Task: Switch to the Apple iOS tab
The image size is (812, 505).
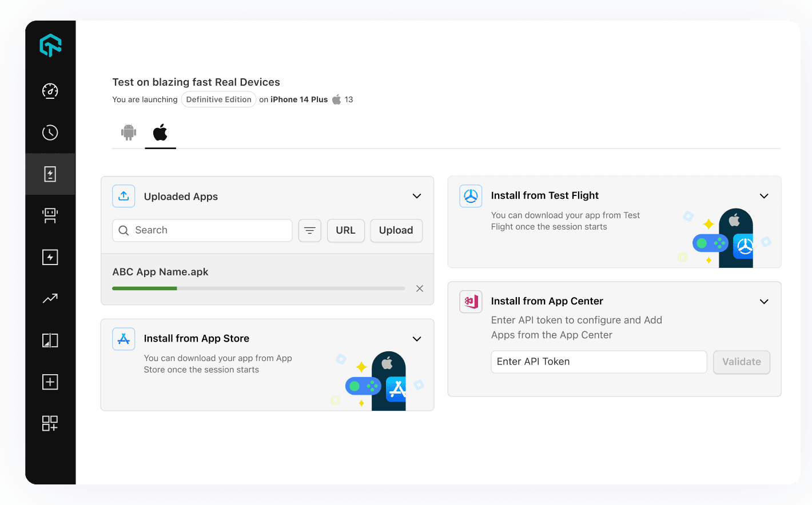Action: pyautogui.click(x=160, y=132)
